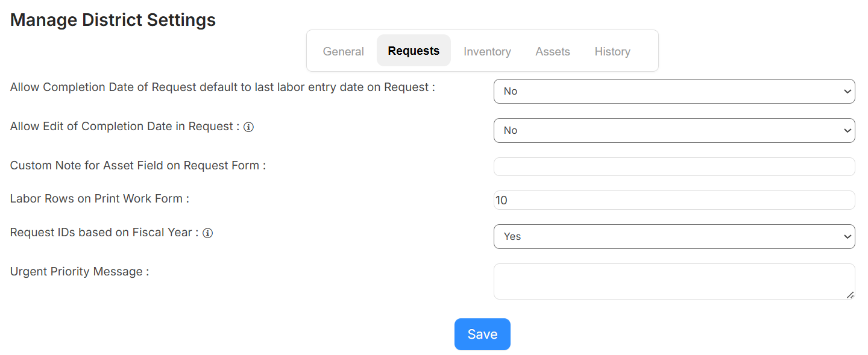
Task: Select the Assets tab
Action: [x=552, y=51]
